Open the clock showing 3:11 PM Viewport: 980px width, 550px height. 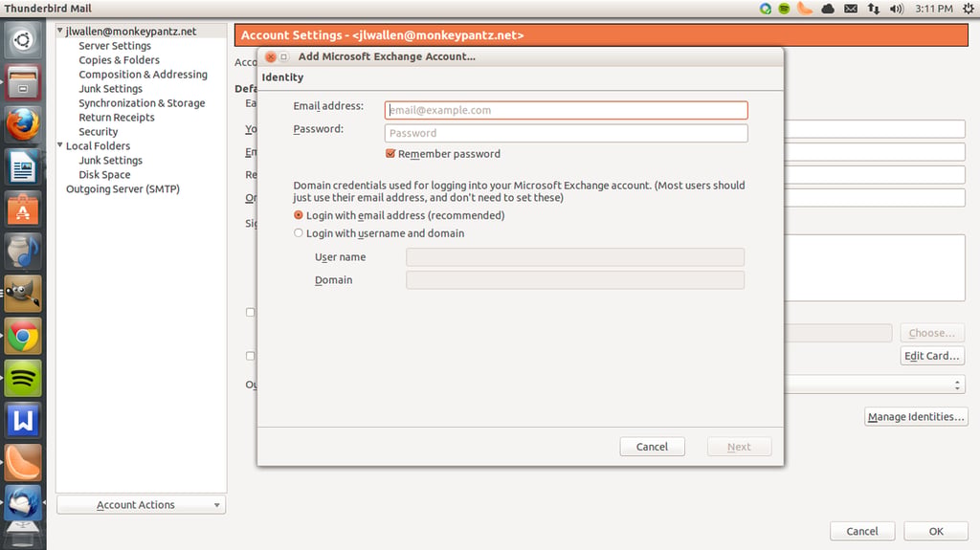point(934,9)
